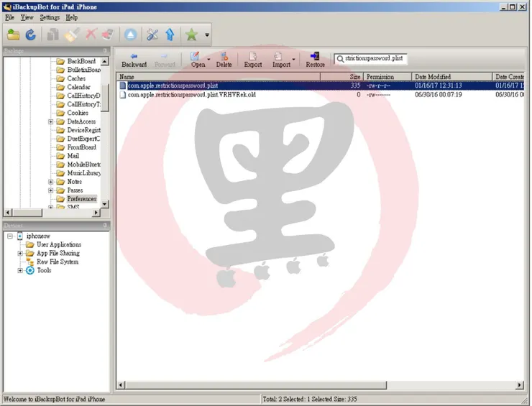
Task: Select the Mail folder
Action: (73, 156)
